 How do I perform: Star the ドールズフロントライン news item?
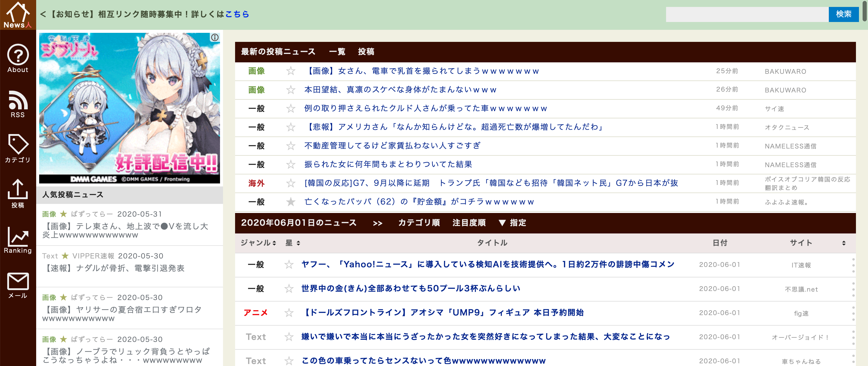[289, 313]
